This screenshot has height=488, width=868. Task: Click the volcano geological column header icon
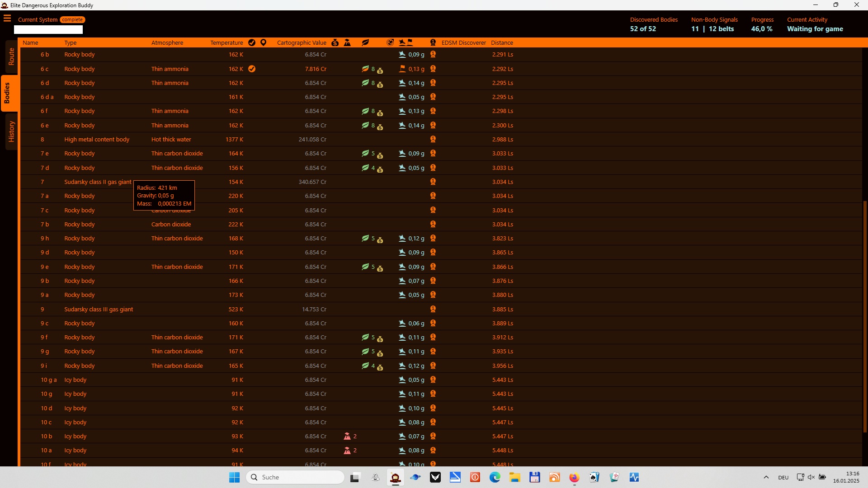[x=347, y=42]
